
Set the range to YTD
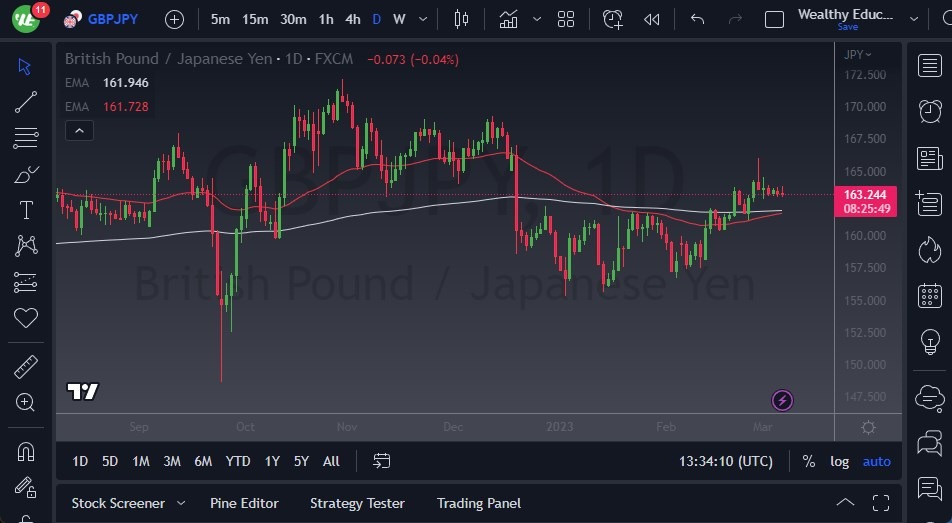click(238, 462)
